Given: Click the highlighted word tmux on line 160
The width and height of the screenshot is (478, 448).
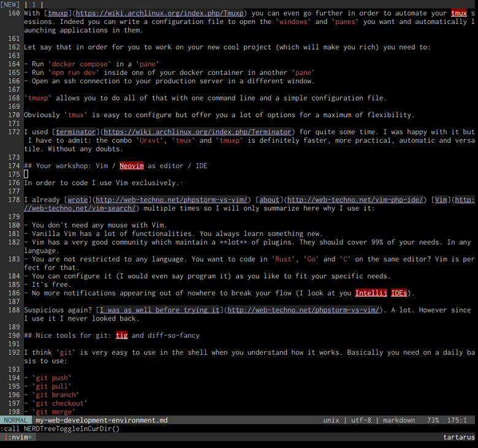Looking at the screenshot, I should pyautogui.click(x=459, y=13).
